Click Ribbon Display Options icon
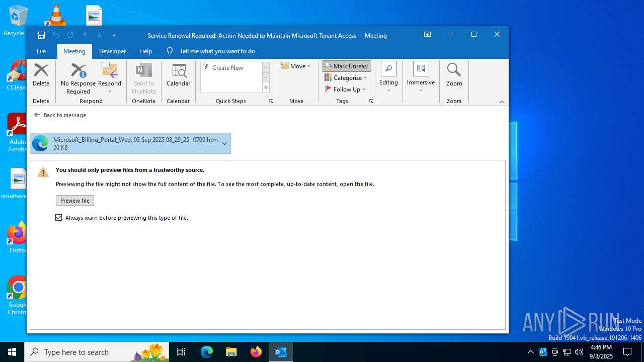The height and width of the screenshot is (362, 644). coord(427,34)
